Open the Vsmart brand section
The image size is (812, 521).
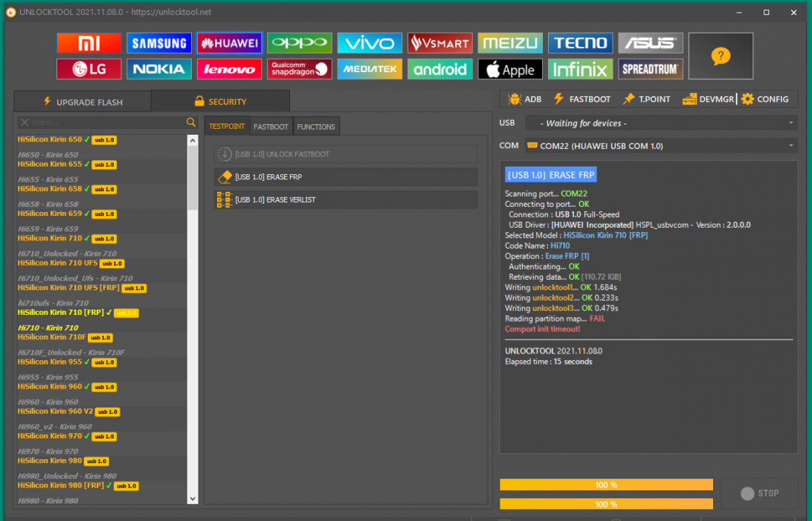(439, 43)
